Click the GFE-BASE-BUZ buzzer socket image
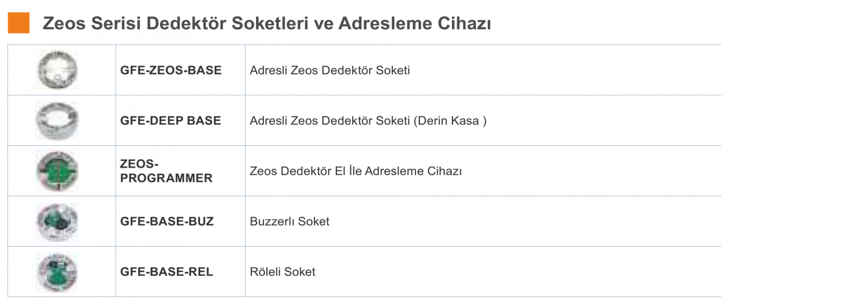 (58, 222)
